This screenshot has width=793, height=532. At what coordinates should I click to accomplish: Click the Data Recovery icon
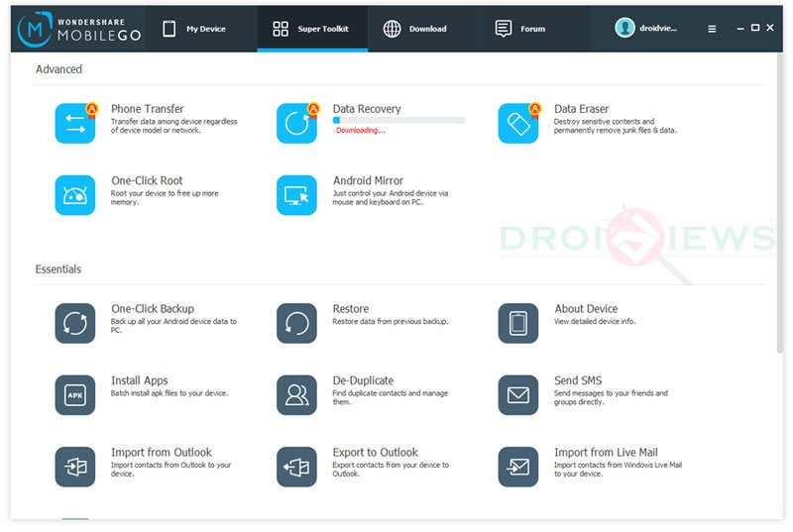point(296,123)
